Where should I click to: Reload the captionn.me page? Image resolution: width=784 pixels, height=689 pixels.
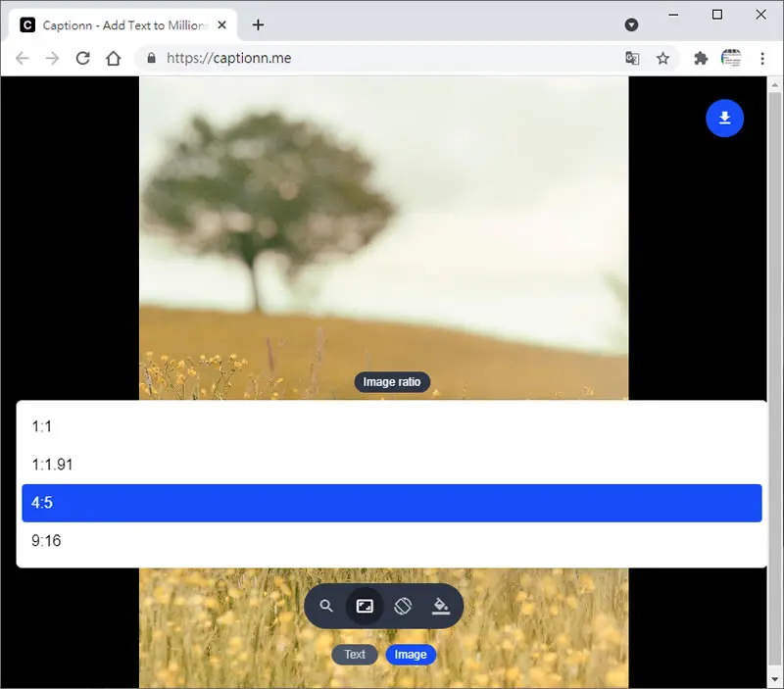pyautogui.click(x=83, y=58)
